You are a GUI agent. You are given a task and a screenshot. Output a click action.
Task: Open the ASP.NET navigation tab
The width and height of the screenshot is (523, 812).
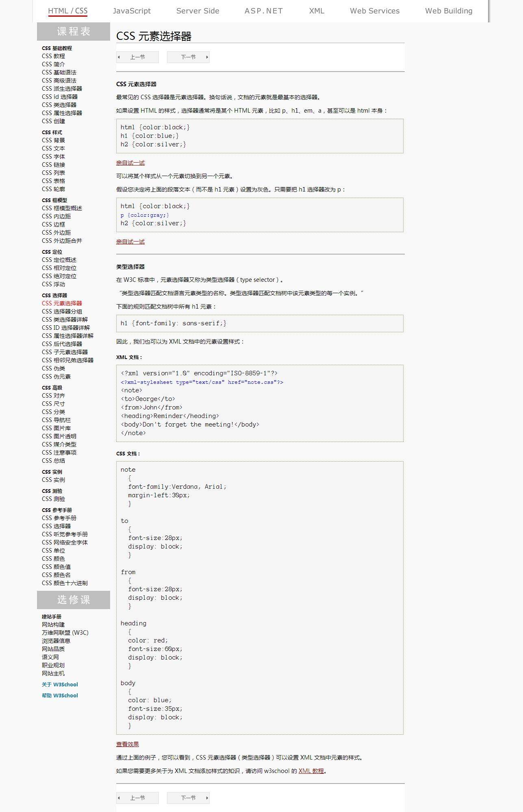264,11
